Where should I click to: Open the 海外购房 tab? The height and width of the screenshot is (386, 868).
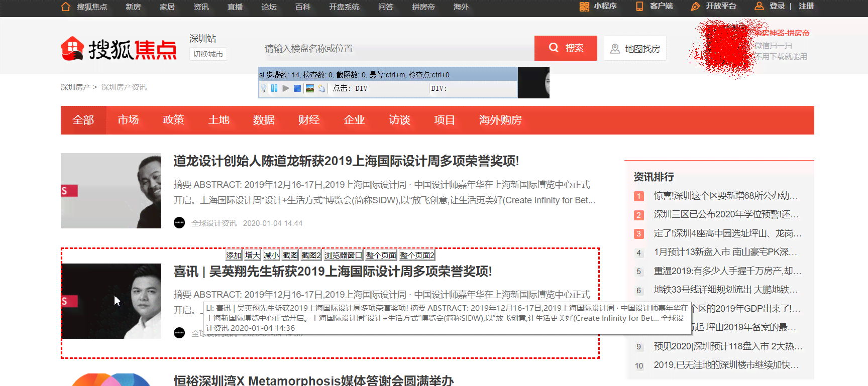coord(500,120)
